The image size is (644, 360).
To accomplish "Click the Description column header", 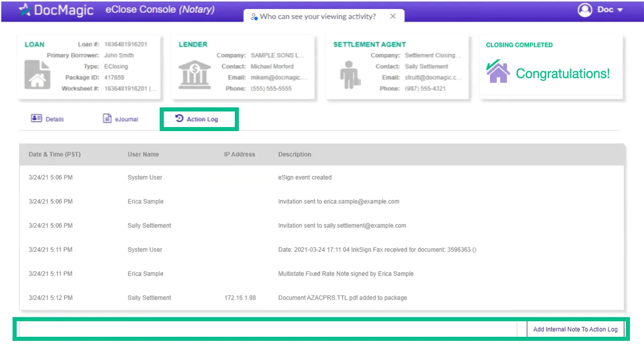I will 295,154.
